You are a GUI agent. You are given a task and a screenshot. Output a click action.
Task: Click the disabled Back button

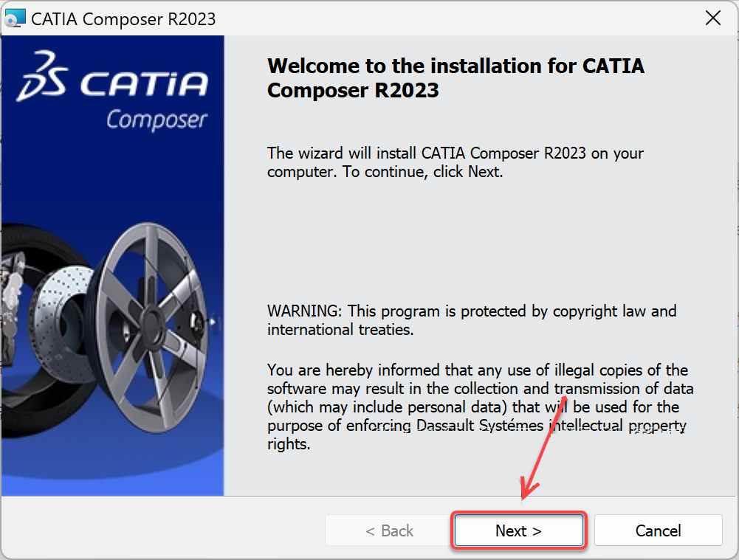tap(389, 530)
